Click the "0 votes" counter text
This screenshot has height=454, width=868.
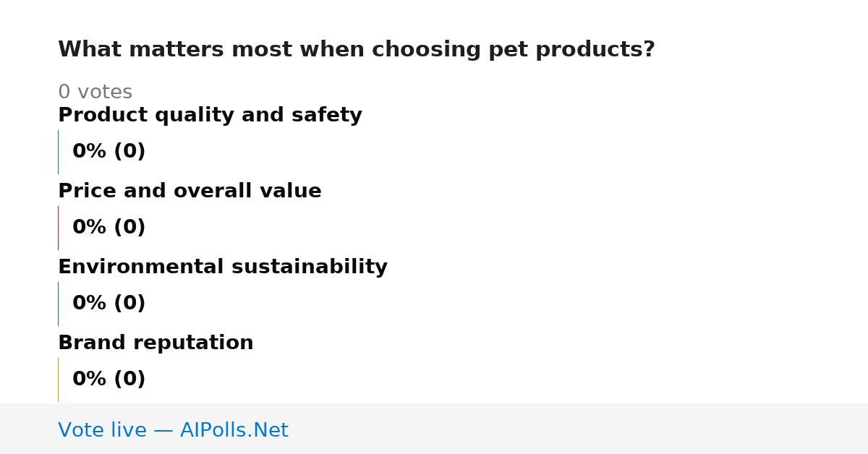95,93
